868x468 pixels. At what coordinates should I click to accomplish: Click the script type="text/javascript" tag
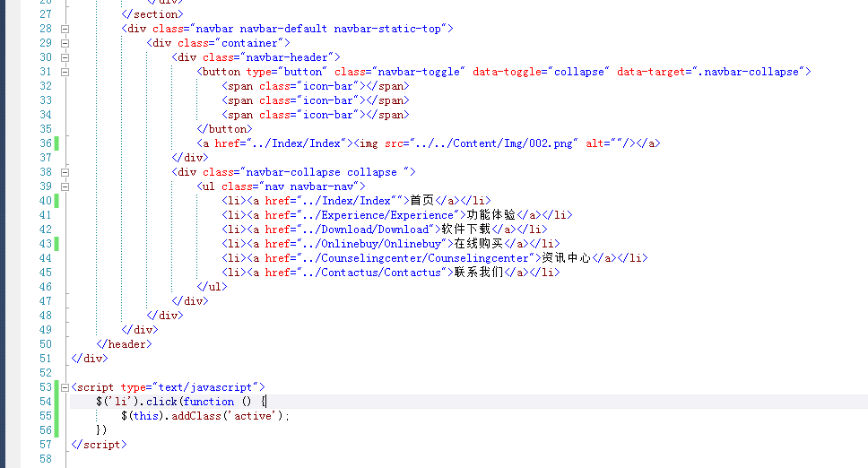(169, 388)
